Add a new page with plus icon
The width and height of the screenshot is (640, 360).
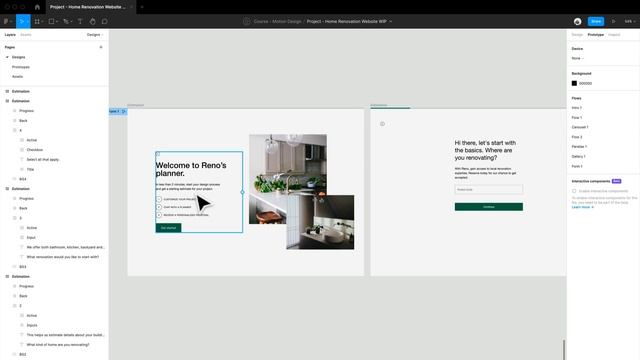[101, 47]
